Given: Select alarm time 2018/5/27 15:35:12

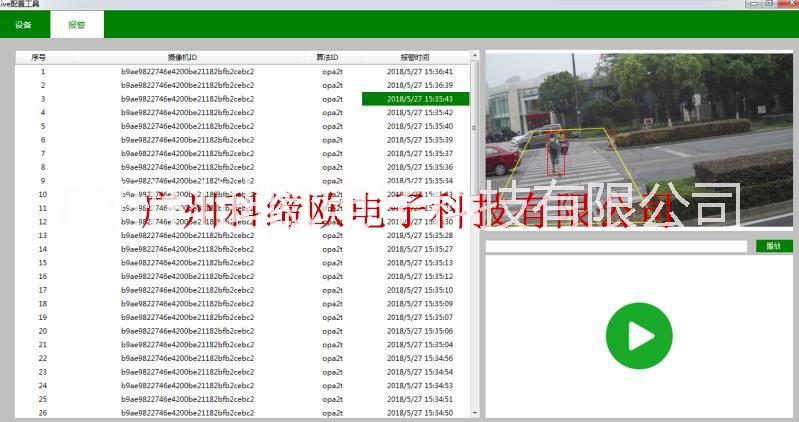Looking at the screenshot, I should click(419, 276).
